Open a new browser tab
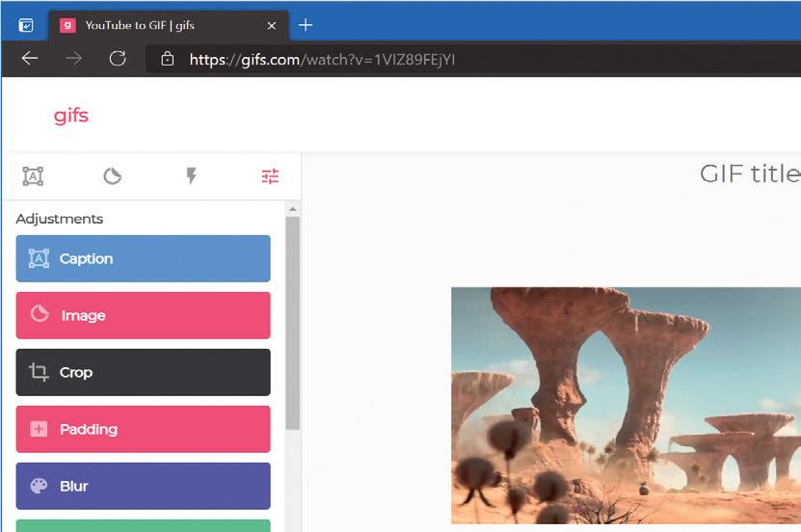Image resolution: width=801 pixels, height=532 pixels. [x=306, y=24]
